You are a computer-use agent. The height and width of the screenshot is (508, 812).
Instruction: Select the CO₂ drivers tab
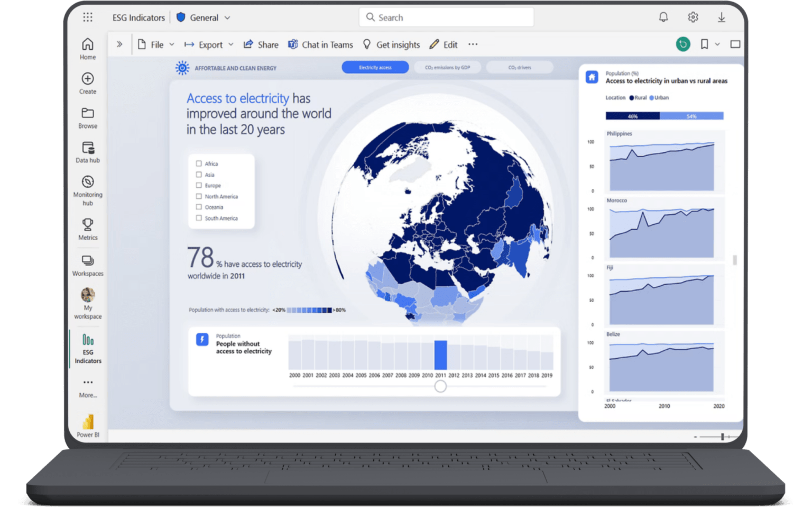click(519, 68)
